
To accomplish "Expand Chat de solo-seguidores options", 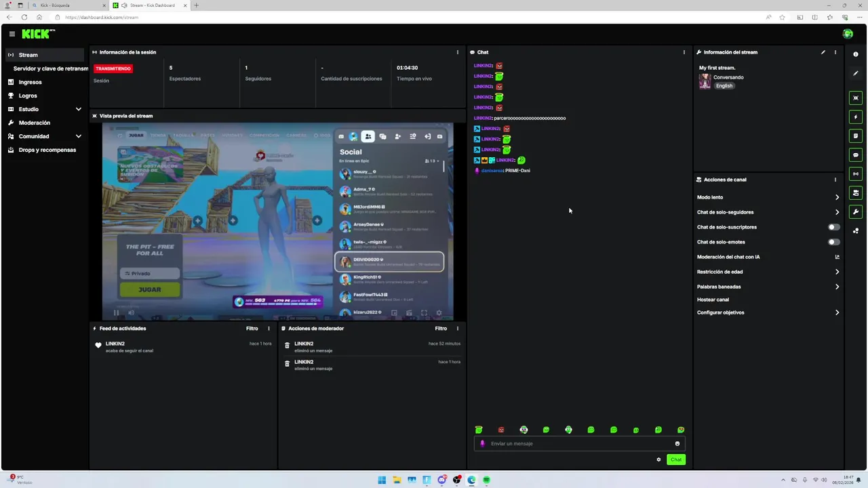I will 837,212.
